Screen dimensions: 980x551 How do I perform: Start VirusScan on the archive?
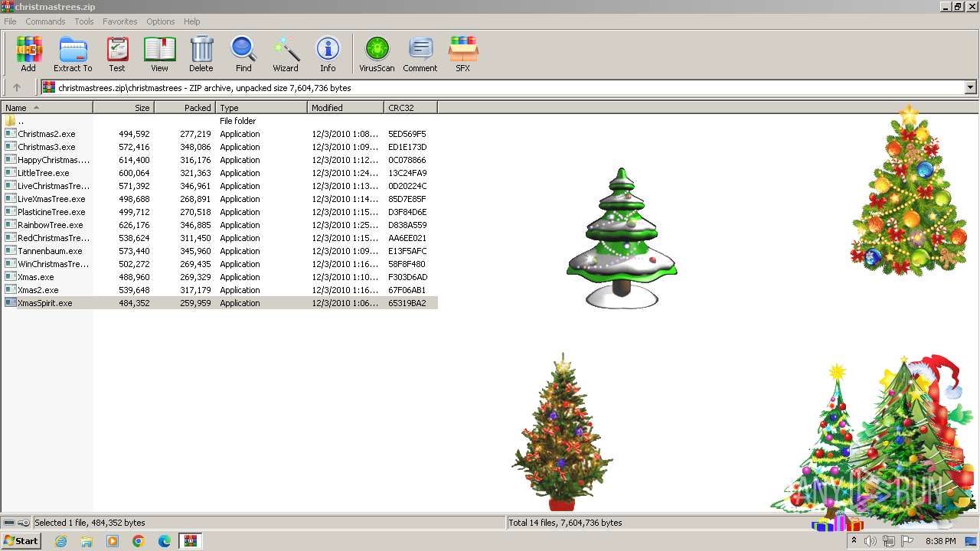tap(377, 54)
